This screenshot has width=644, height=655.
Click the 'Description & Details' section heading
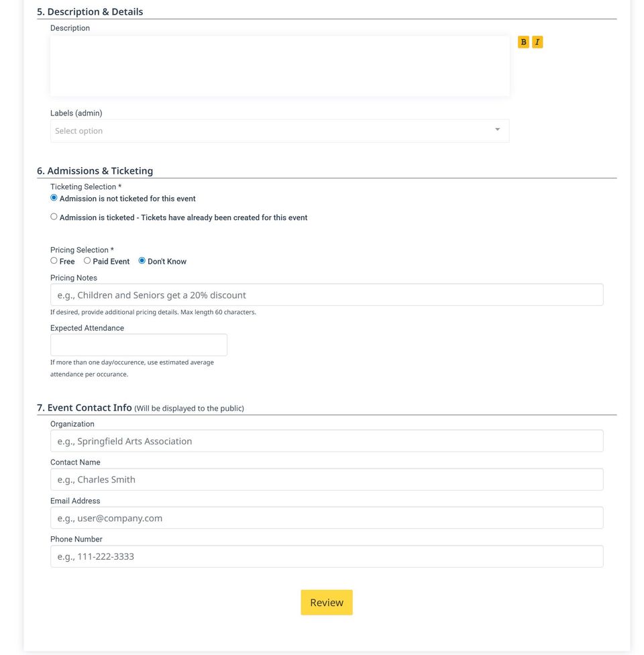click(x=90, y=11)
